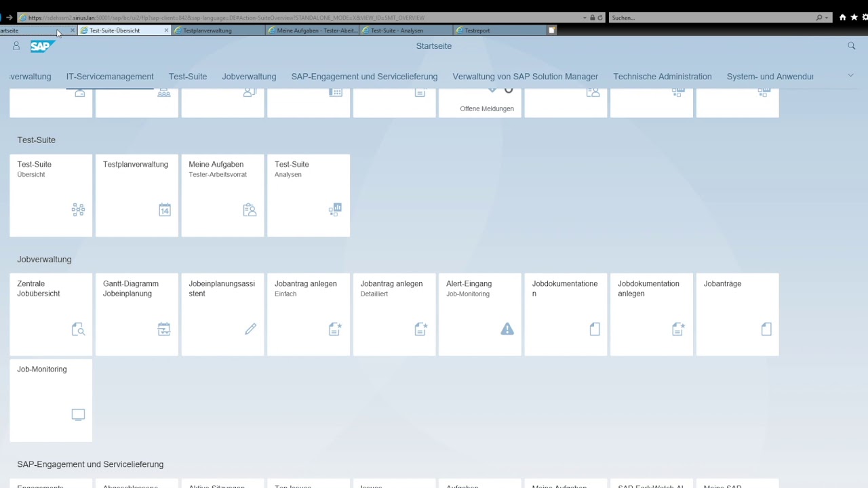
Task: Open the address bar dropdown arrow
Action: (x=585, y=18)
